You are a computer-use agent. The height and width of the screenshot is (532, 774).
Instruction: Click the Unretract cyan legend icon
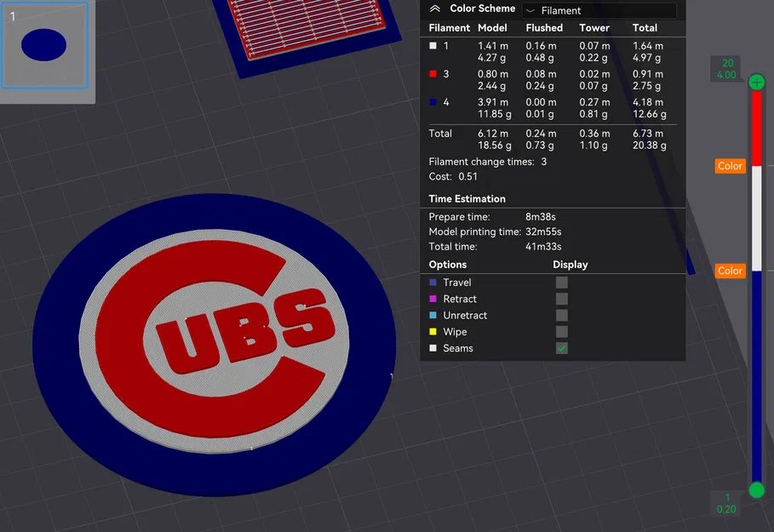pyautogui.click(x=433, y=315)
